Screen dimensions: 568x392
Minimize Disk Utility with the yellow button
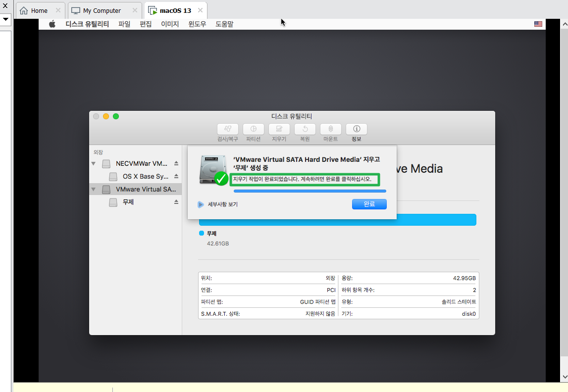[106, 116]
